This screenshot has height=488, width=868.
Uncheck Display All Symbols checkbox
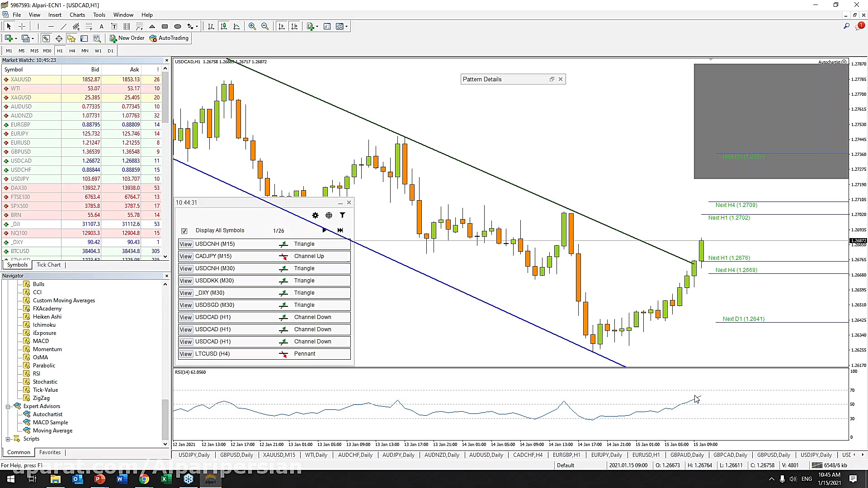tap(184, 231)
